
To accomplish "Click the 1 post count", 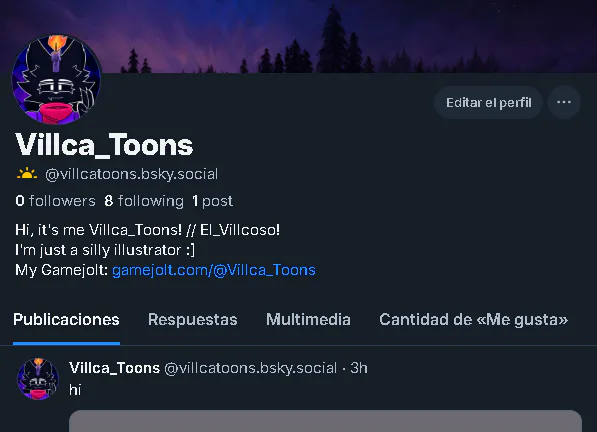I will tap(212, 201).
